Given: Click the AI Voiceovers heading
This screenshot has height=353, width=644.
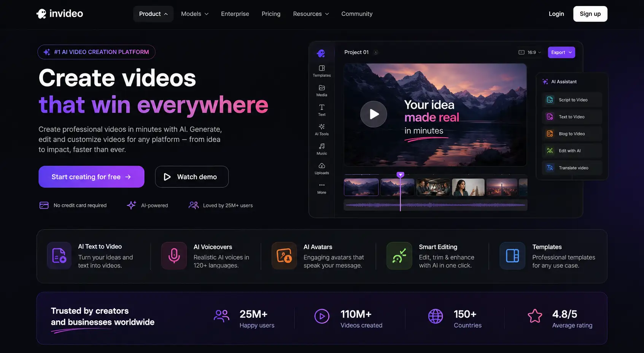Looking at the screenshot, I should pyautogui.click(x=213, y=247).
